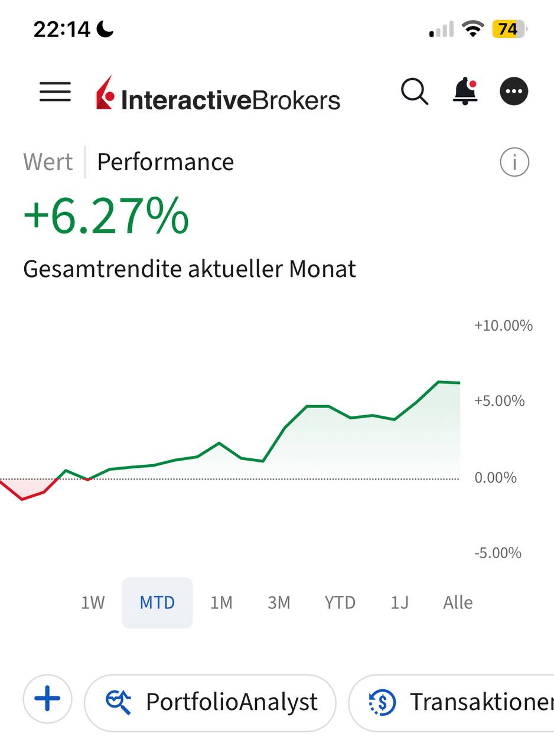Show year-to-date YTD performance
This screenshot has height=756, width=554.
tap(340, 602)
